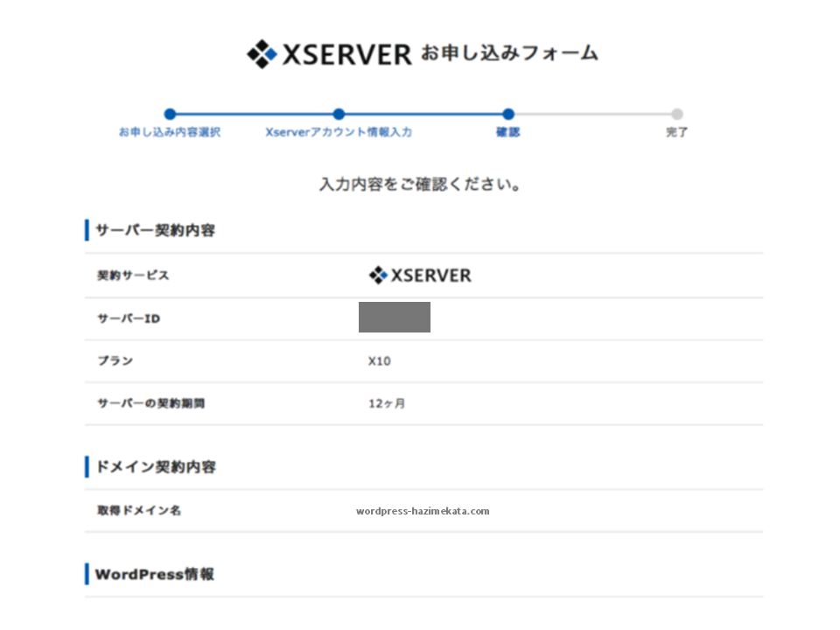Click the XSERVER logo in the 契約サービス row
The height and width of the screenshot is (630, 840).
coord(420,276)
